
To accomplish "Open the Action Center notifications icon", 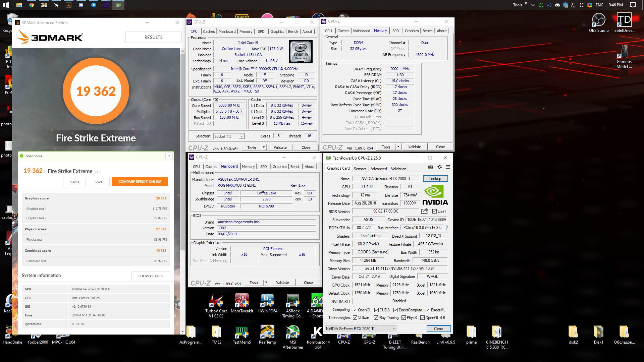I will (633, 5).
